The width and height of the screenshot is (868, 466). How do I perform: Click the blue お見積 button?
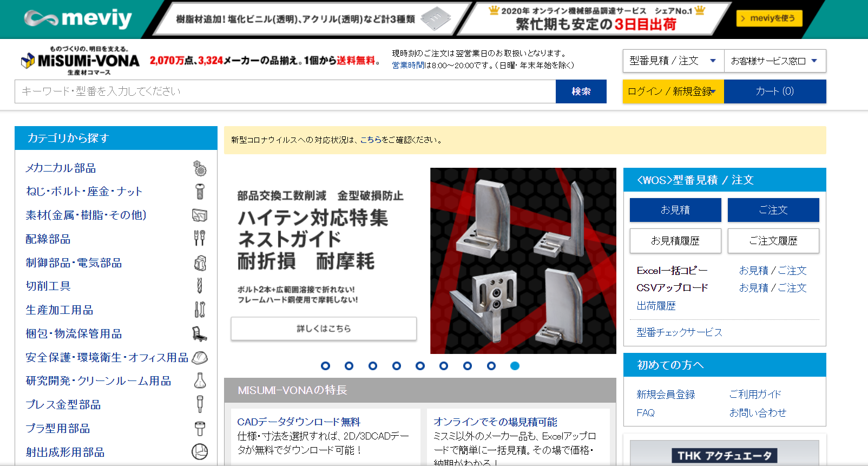pyautogui.click(x=675, y=210)
